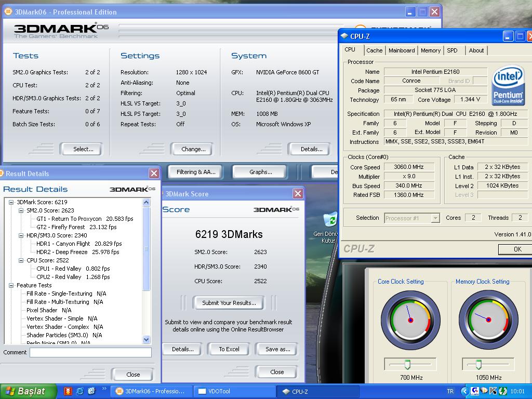The image size is (532, 399).
Task: Collapse the HDR/SM3.0 Score: 2340 node
Action: (21, 235)
